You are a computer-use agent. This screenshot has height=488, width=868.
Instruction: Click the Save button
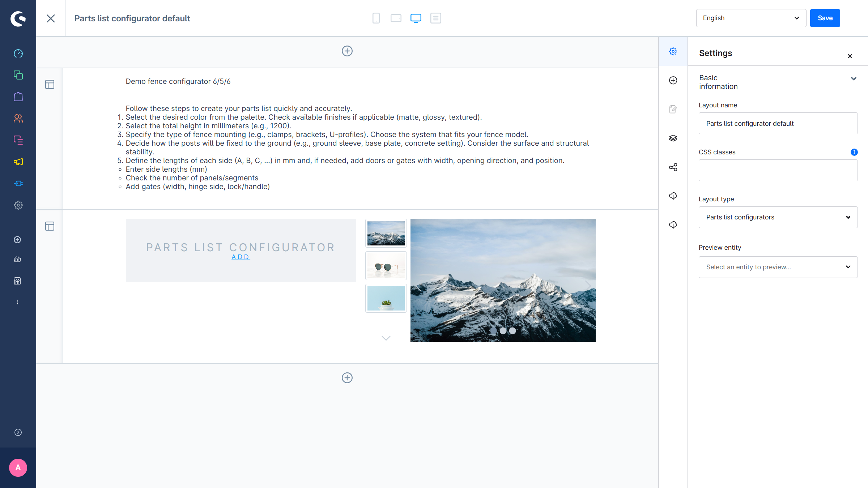[x=825, y=18]
